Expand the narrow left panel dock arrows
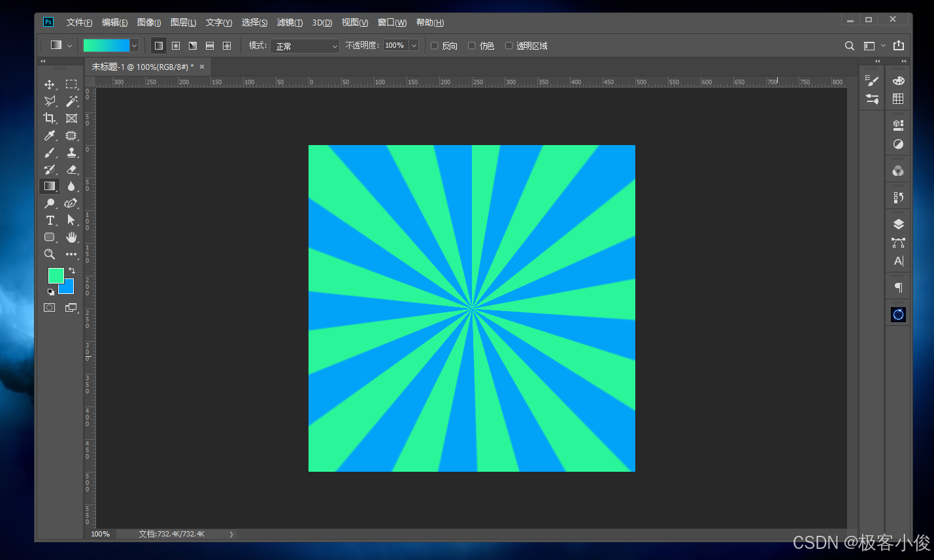 coord(878,61)
